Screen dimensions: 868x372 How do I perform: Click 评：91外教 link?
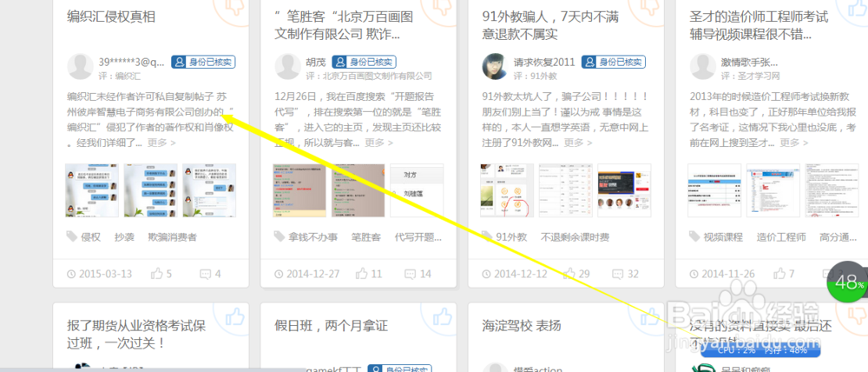click(536, 76)
